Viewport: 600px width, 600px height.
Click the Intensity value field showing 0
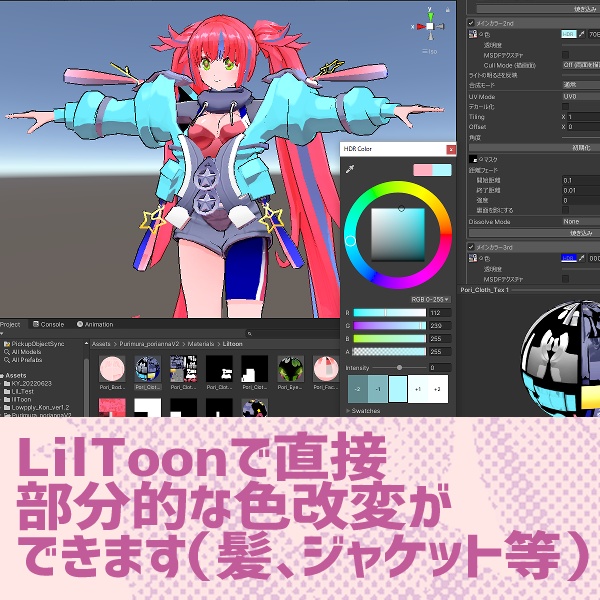[440, 368]
